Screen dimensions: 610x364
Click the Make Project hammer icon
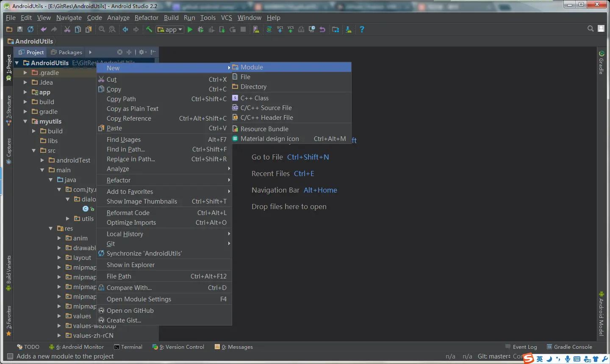149,29
